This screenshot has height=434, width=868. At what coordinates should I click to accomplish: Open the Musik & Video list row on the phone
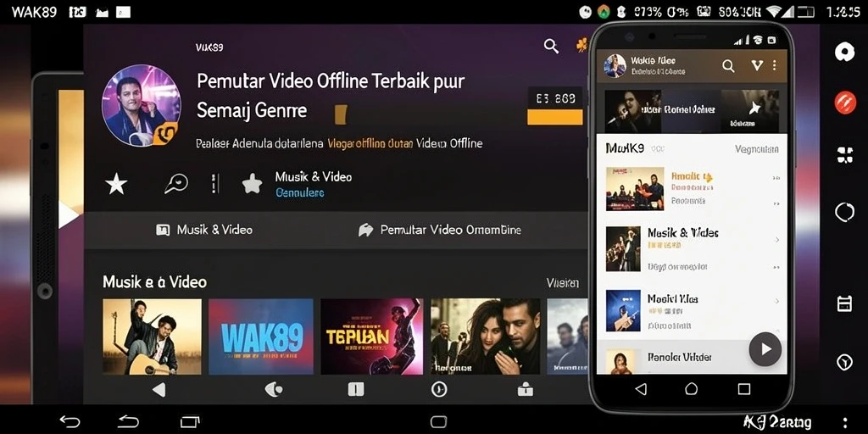click(x=691, y=249)
